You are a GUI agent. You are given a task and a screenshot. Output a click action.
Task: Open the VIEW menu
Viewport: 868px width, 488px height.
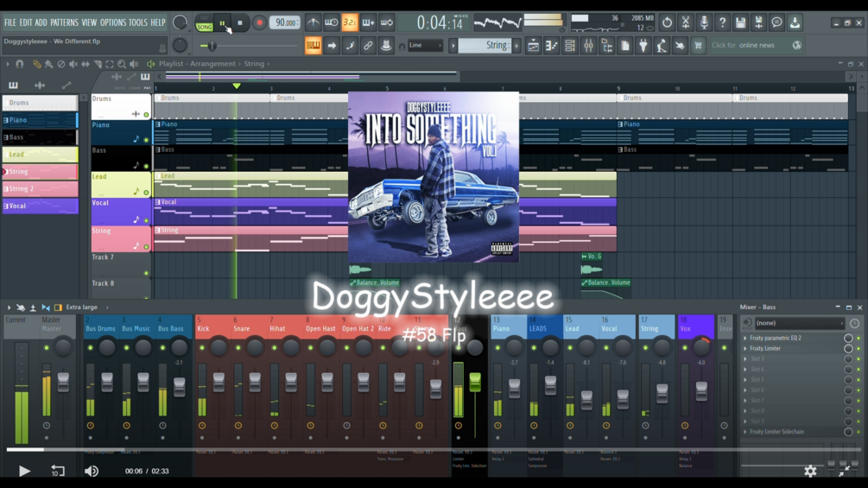(x=89, y=22)
